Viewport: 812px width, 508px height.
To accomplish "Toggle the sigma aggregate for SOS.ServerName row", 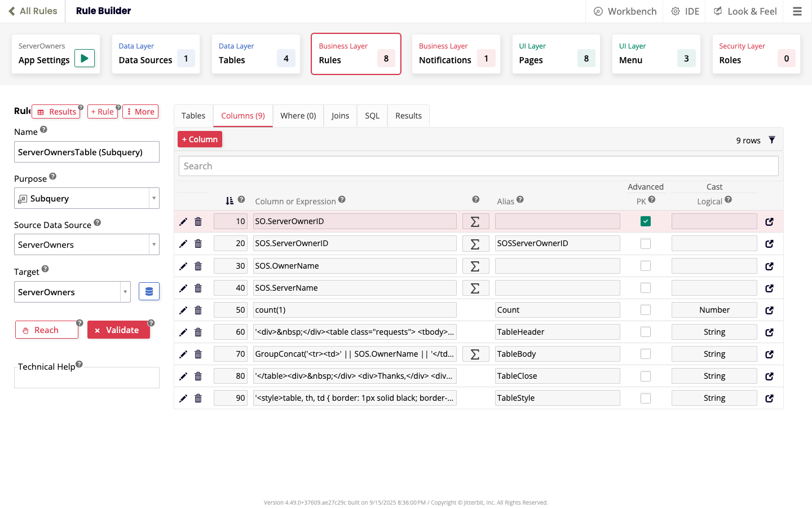I will [475, 288].
